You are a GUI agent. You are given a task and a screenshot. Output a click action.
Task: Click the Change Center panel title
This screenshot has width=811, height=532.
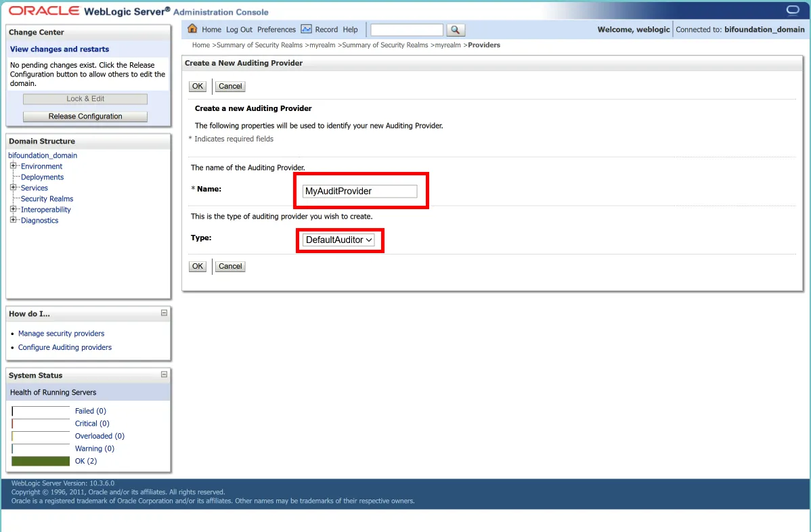[36, 32]
